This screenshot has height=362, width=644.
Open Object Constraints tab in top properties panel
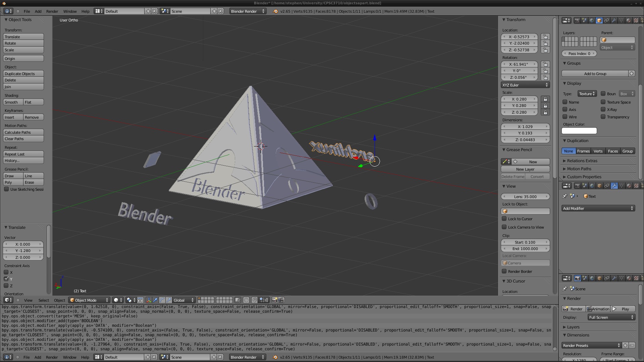pos(606,20)
